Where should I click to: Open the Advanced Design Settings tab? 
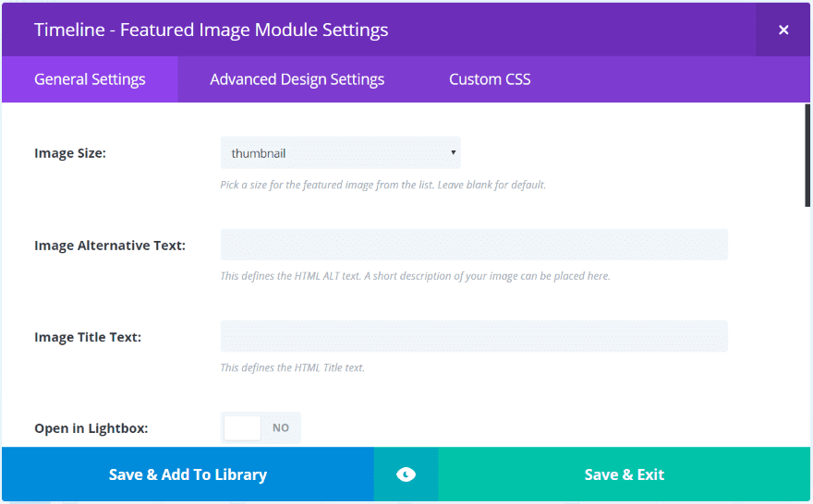tap(297, 79)
